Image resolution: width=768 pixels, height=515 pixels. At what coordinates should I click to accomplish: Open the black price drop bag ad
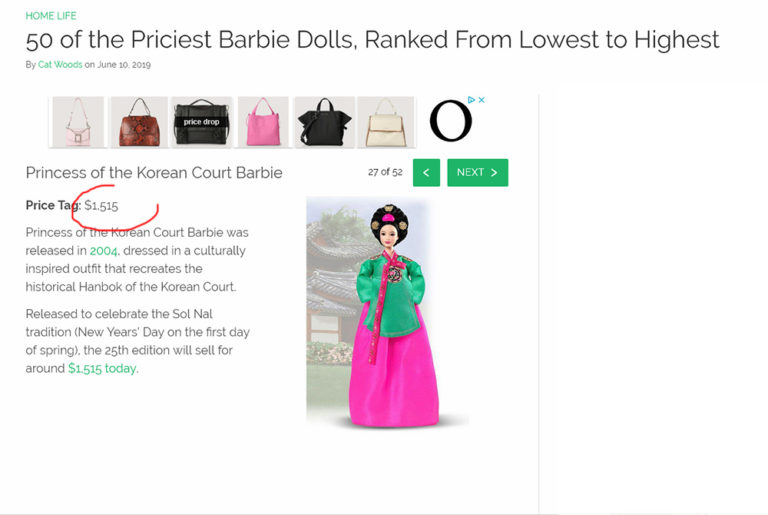click(201, 122)
